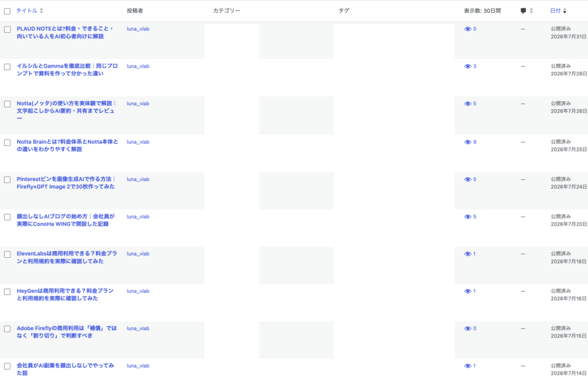Check the 会社員がAI副業 post checkbox
588x388 pixels.
(7, 367)
